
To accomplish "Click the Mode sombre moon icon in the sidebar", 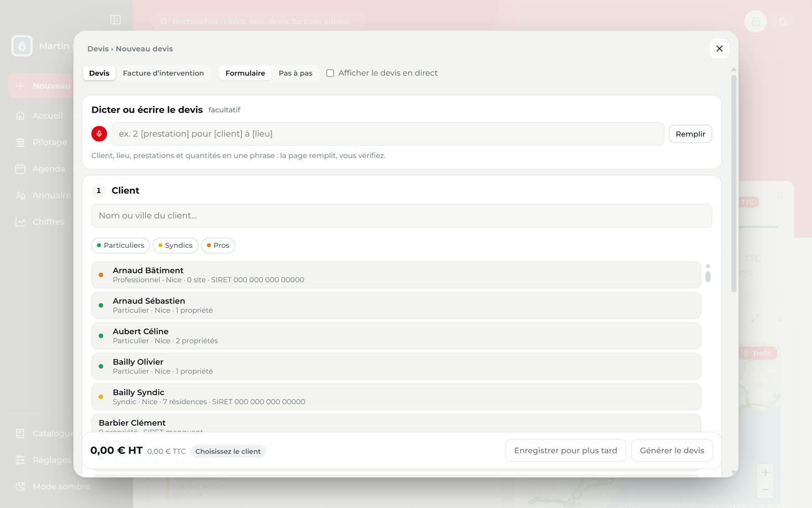I will [20, 486].
